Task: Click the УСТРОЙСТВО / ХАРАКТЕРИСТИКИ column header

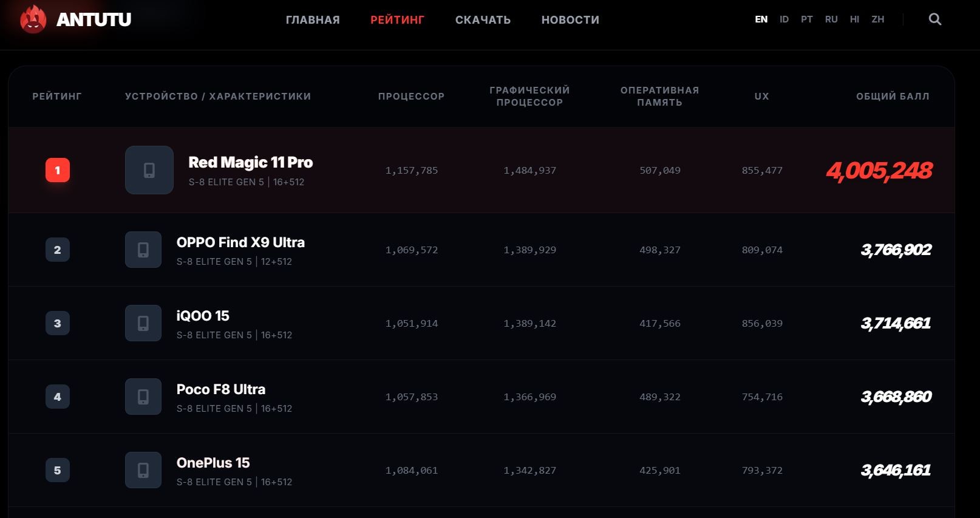Action: click(218, 96)
